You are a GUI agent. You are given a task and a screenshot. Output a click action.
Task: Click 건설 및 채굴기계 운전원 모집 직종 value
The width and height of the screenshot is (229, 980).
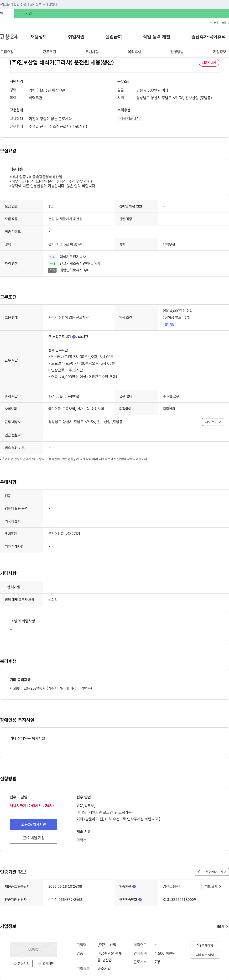coord(65,219)
